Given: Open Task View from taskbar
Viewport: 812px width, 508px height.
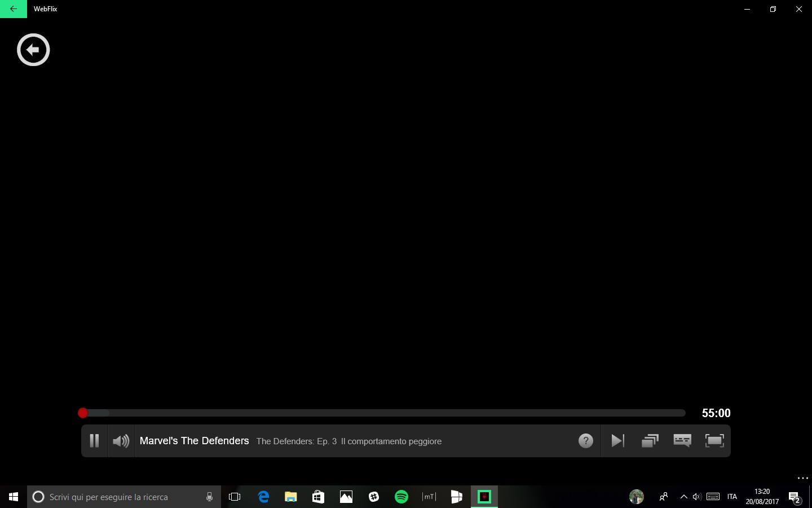Looking at the screenshot, I should [x=235, y=497].
